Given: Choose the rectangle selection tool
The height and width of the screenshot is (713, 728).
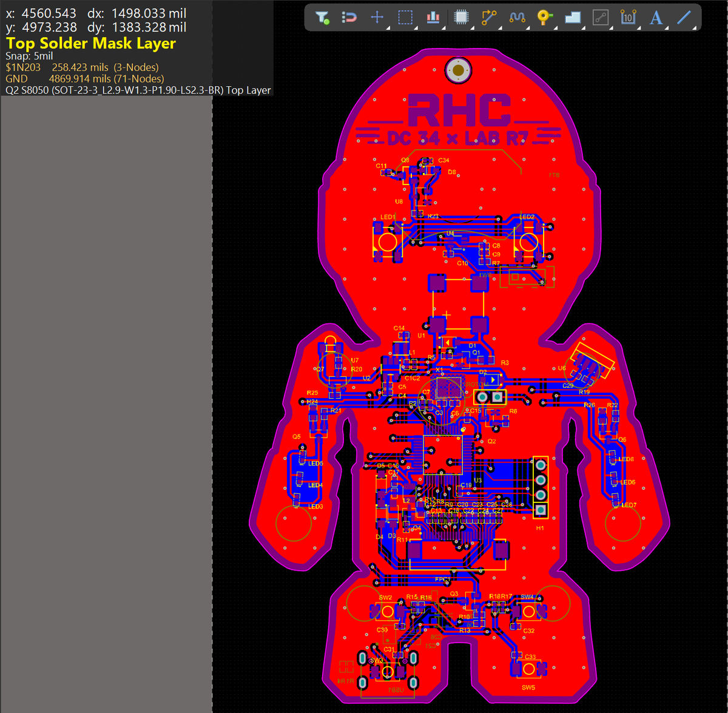Looking at the screenshot, I should [x=405, y=18].
